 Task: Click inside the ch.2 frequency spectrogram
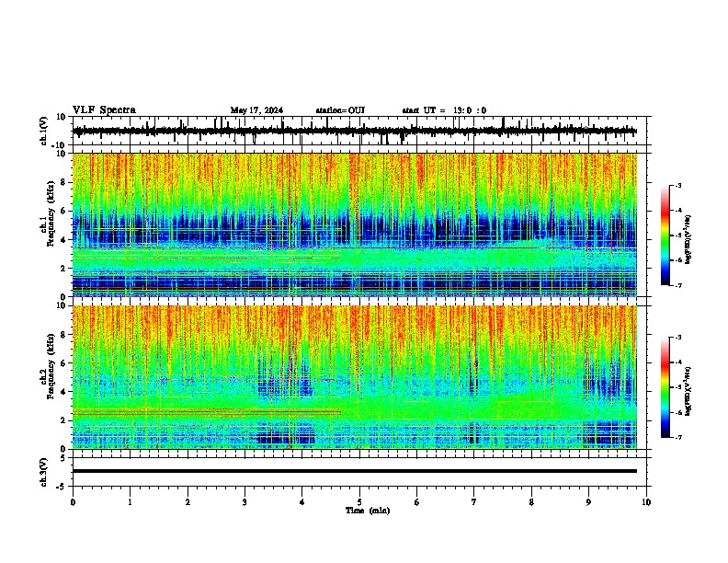(x=355, y=377)
